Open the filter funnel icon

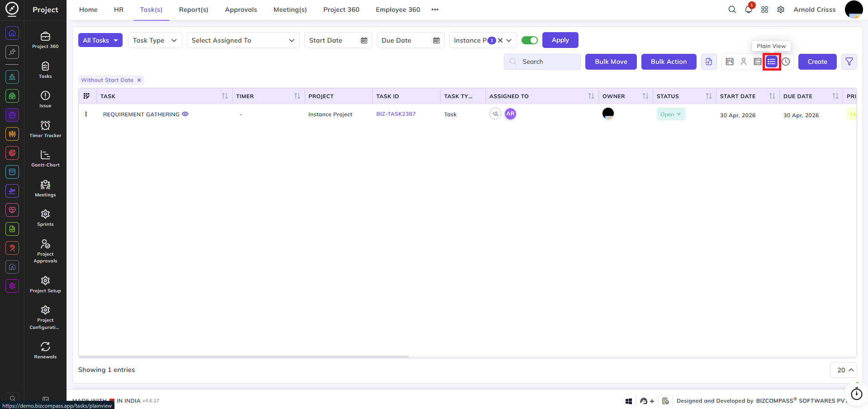pyautogui.click(x=849, y=62)
